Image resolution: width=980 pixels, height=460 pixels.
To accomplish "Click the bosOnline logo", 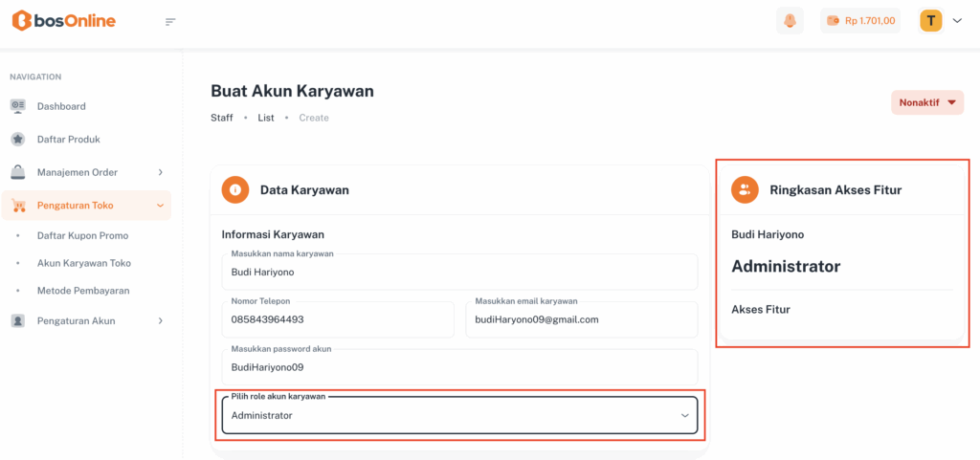I will 63,20.
